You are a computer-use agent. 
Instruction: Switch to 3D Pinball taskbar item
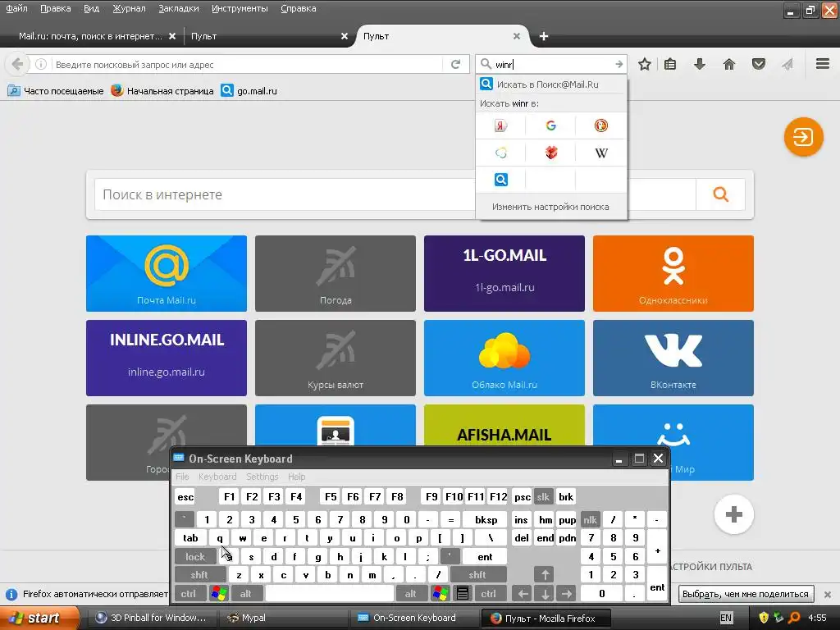[151, 618]
